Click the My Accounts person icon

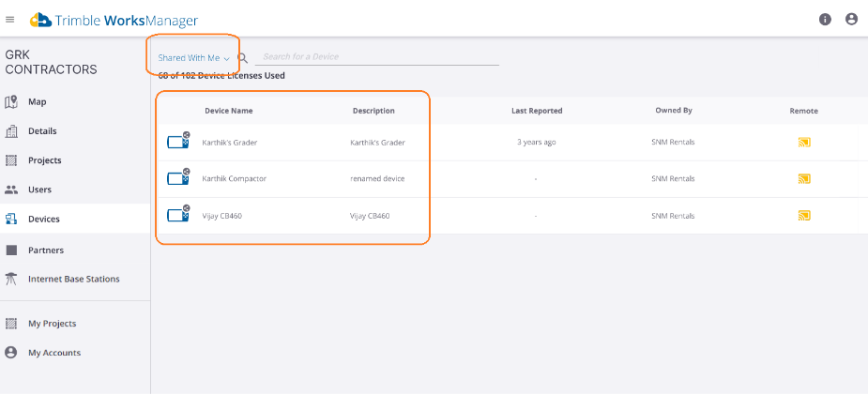[10, 353]
